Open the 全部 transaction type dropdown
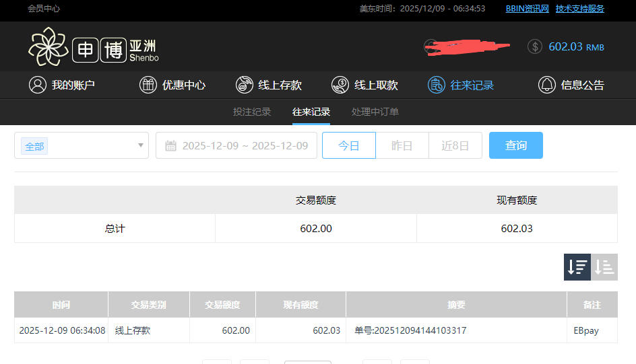The image size is (636, 364). [82, 145]
